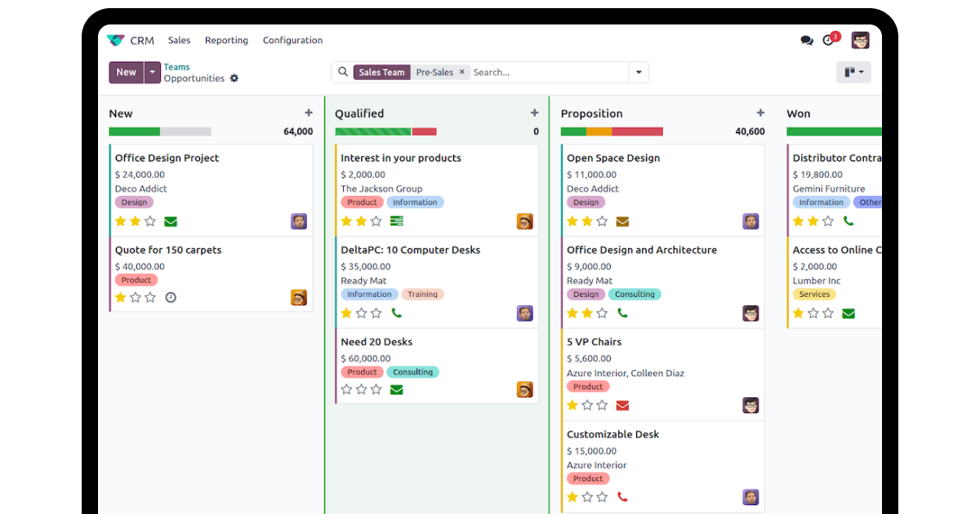Click salesperson avatar on Need 20 Desks
Image resolution: width=980 pixels, height=514 pixels.
525,389
